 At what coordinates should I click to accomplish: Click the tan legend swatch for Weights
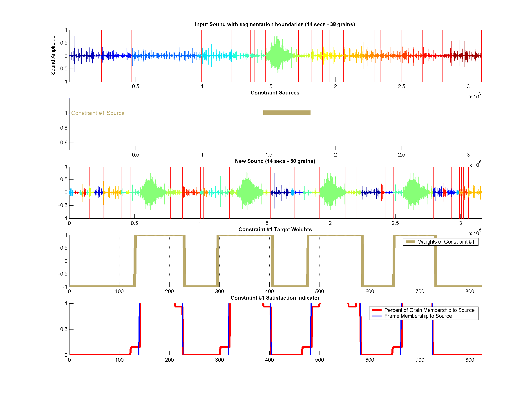tap(410, 242)
